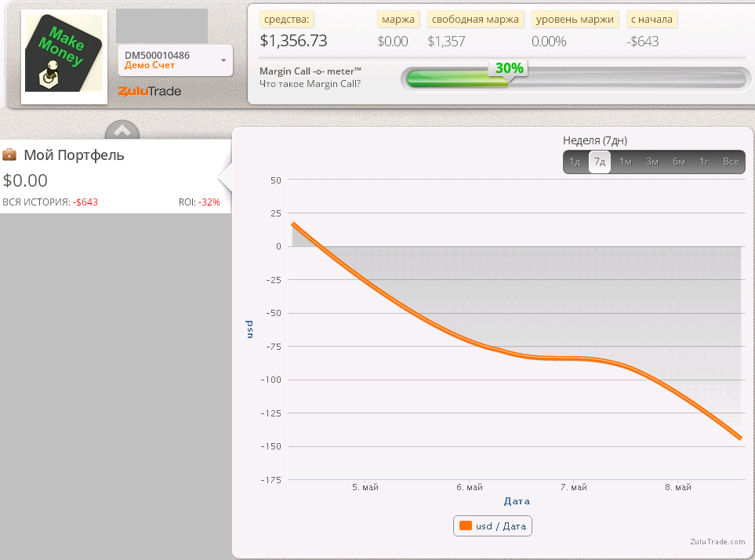
Task: Click the 0.00% margin level value
Action: 549,42
